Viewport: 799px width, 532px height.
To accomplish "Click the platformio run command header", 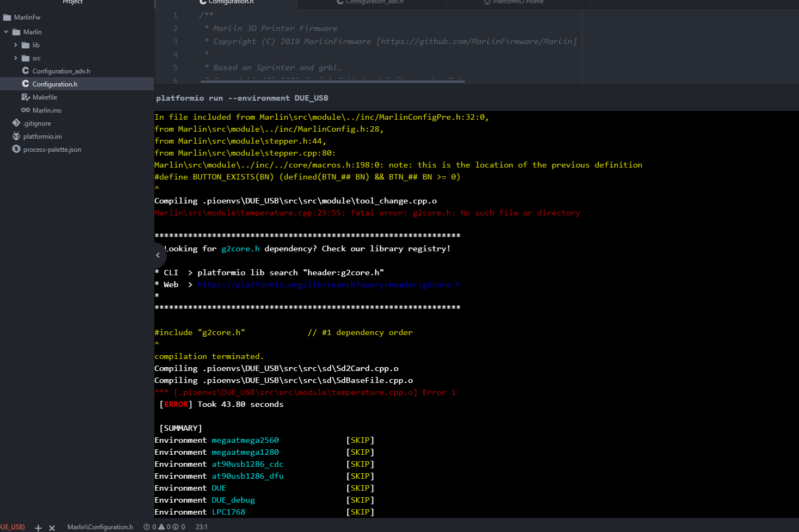I will coord(242,98).
